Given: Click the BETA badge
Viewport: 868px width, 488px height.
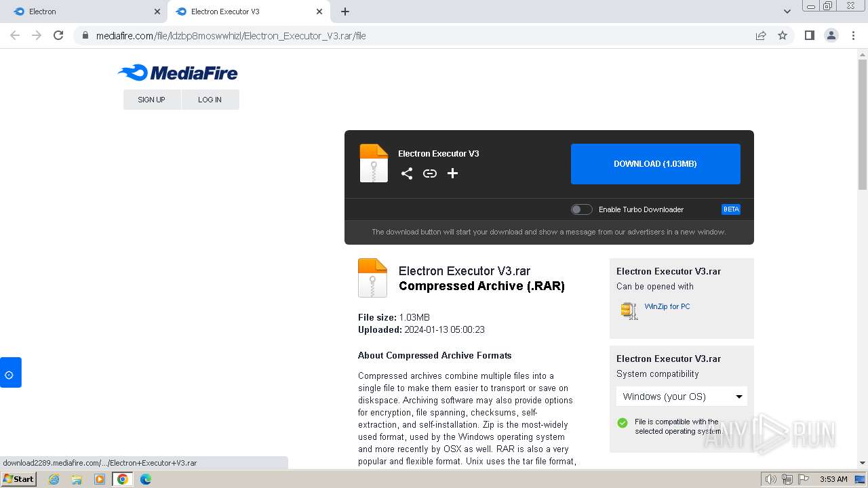Looking at the screenshot, I should (x=731, y=209).
